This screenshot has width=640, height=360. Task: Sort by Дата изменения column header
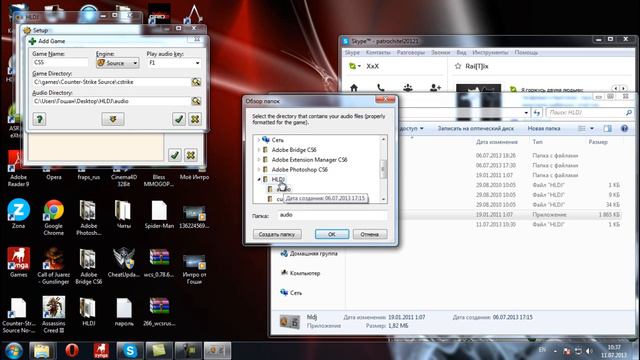[x=497, y=142]
